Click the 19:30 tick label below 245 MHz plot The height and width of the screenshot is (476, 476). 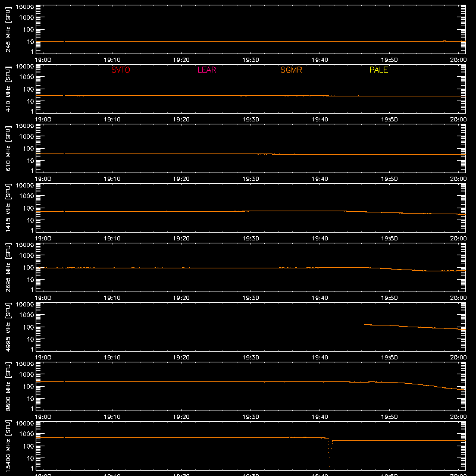pos(250,60)
